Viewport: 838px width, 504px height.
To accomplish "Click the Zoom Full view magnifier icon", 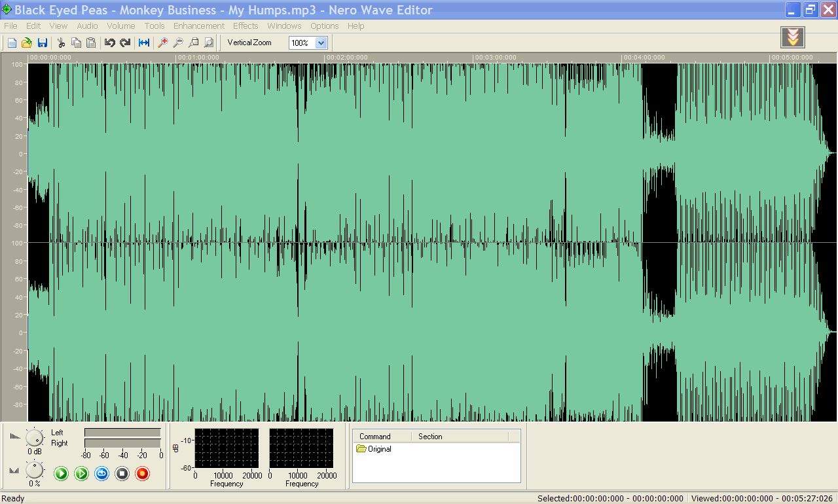I will (208, 43).
